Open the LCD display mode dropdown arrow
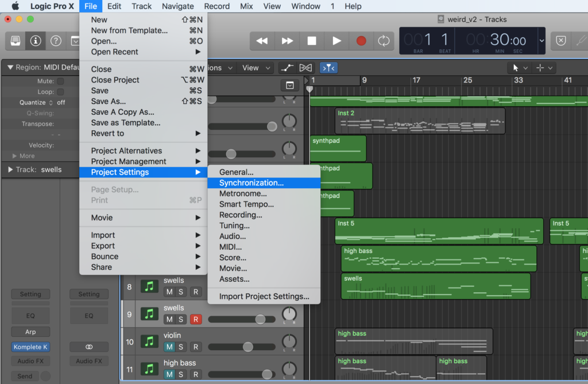 coord(541,41)
